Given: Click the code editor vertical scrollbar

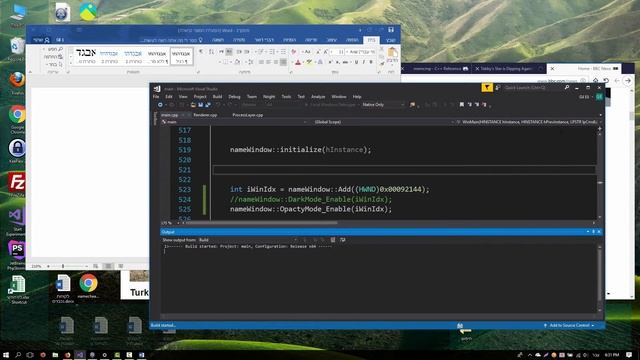Looking at the screenshot, I should (600, 175).
